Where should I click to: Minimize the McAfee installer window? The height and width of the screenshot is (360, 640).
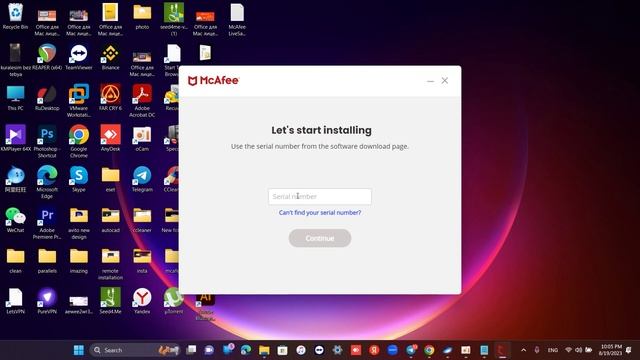tap(430, 81)
